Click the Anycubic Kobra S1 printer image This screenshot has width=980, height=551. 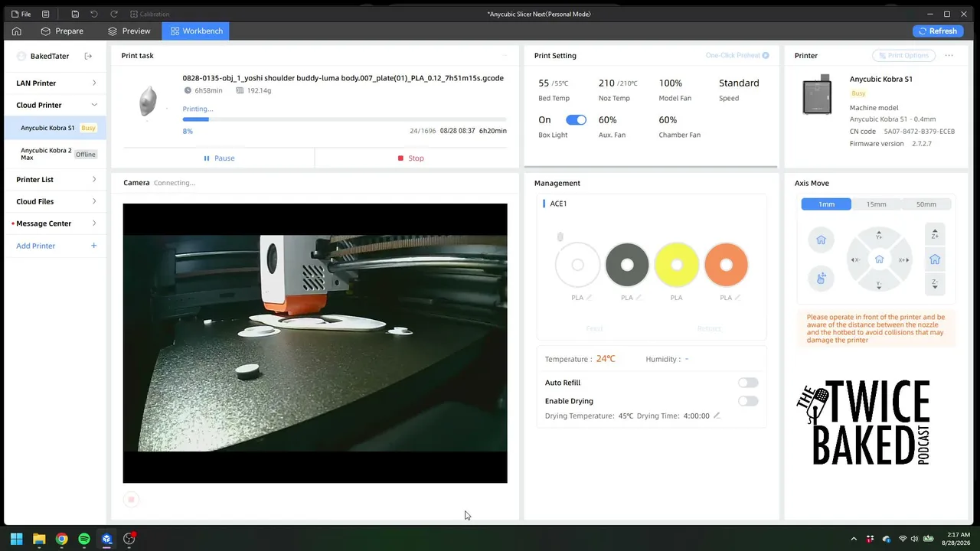817,94
